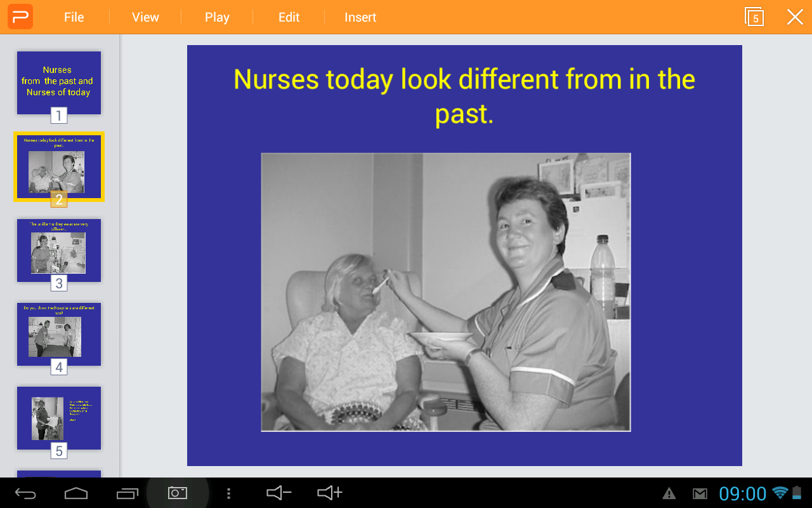Open the File menu
Image resolution: width=812 pixels, height=508 pixels.
(74, 17)
